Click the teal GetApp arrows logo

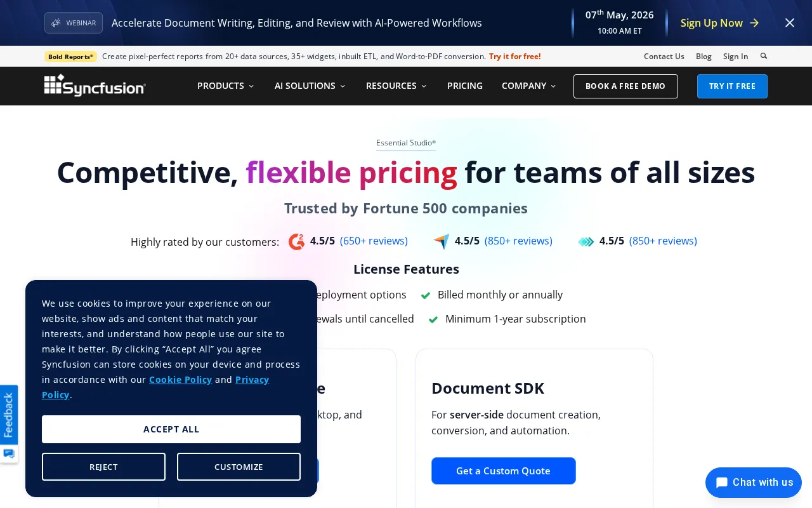click(586, 241)
